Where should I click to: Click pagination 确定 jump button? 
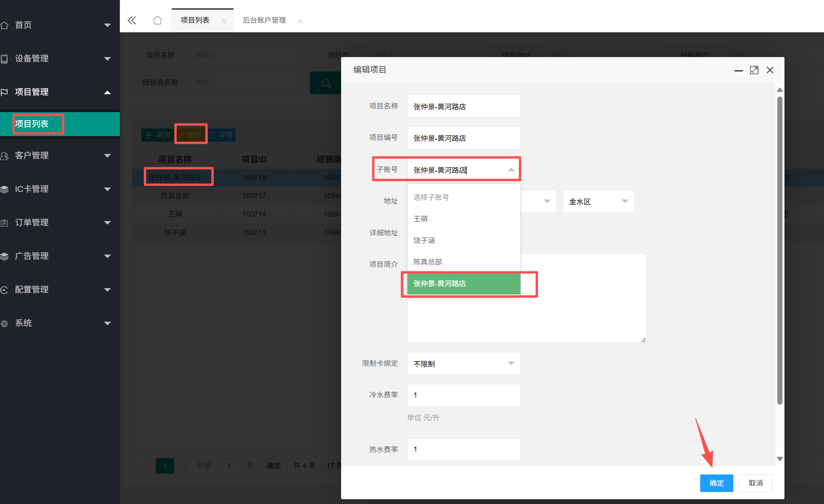coord(274,466)
